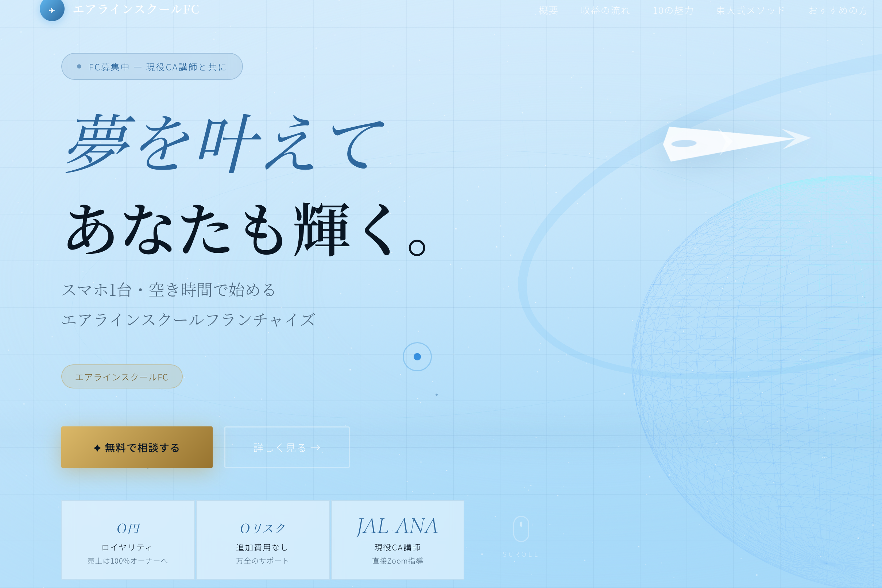Open the 東大式メソッド nav link
Screen dimensions: 882x588
751,10
